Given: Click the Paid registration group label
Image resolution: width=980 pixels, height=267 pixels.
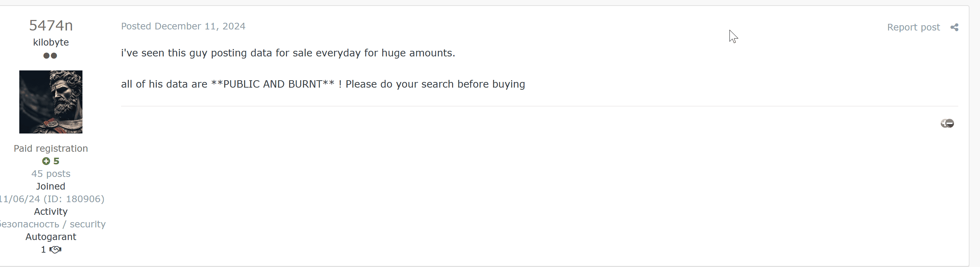Looking at the screenshot, I should point(51,149).
